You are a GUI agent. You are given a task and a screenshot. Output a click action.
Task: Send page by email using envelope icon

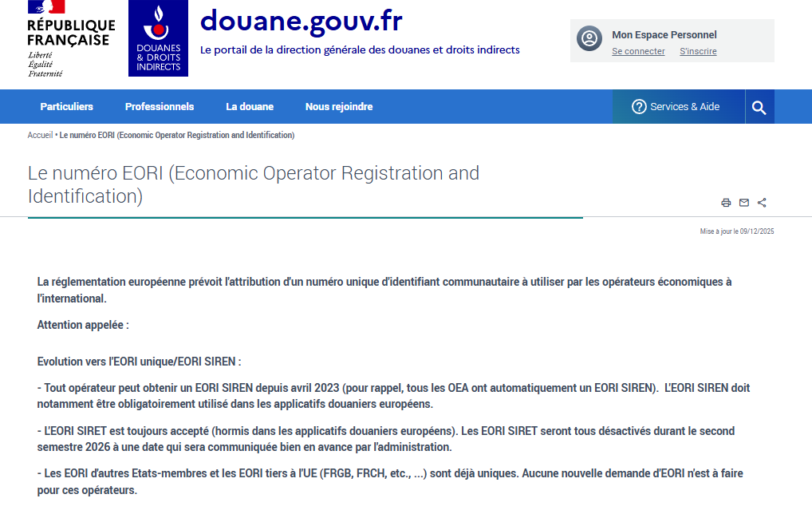744,203
